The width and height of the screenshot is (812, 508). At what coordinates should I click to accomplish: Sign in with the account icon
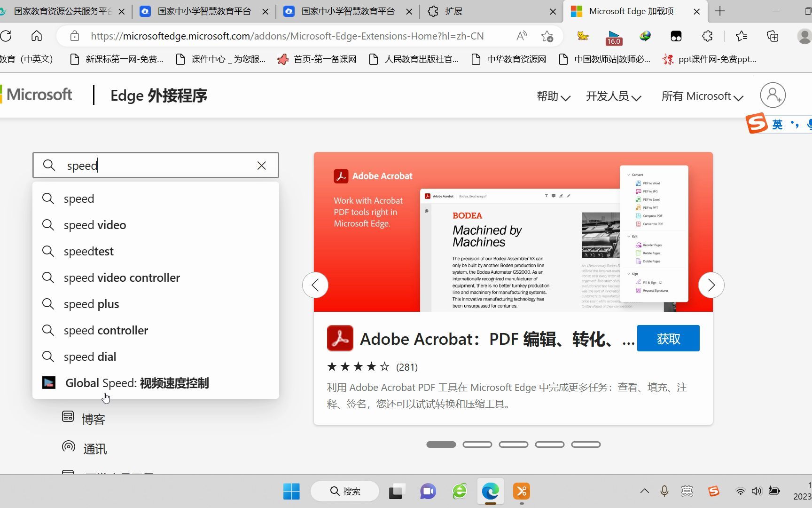click(x=773, y=95)
